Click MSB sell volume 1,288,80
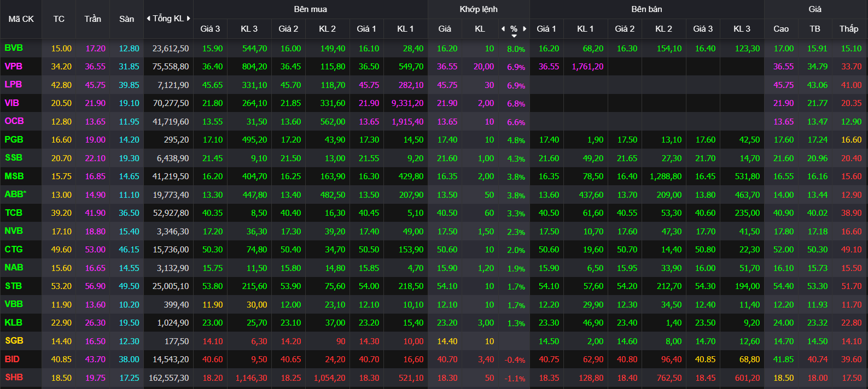 (666, 176)
